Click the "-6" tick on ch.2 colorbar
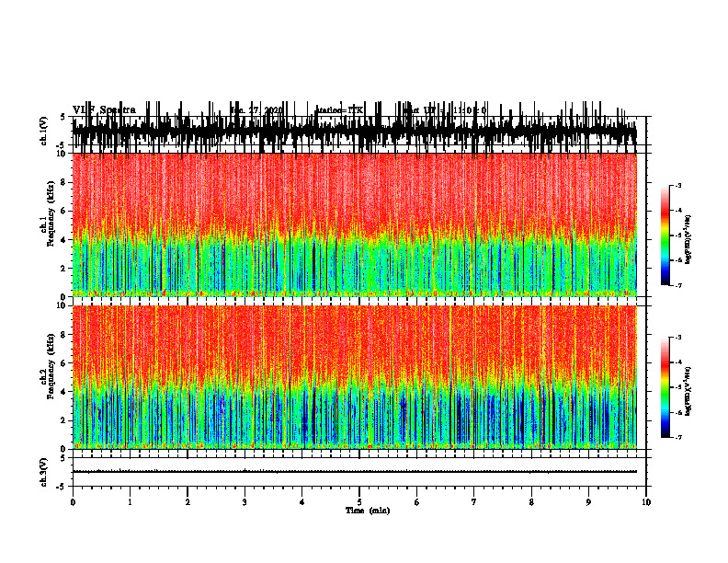The width and height of the screenshot is (728, 563). (677, 412)
